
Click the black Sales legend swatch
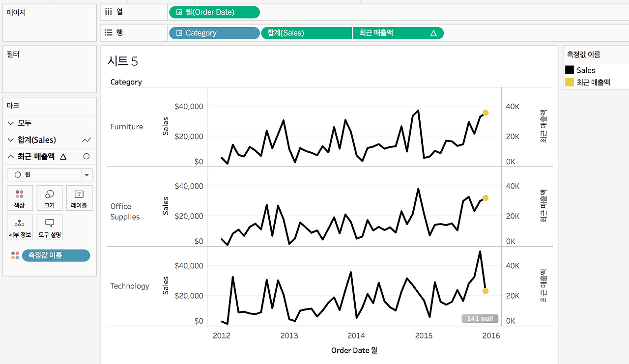[x=570, y=70]
